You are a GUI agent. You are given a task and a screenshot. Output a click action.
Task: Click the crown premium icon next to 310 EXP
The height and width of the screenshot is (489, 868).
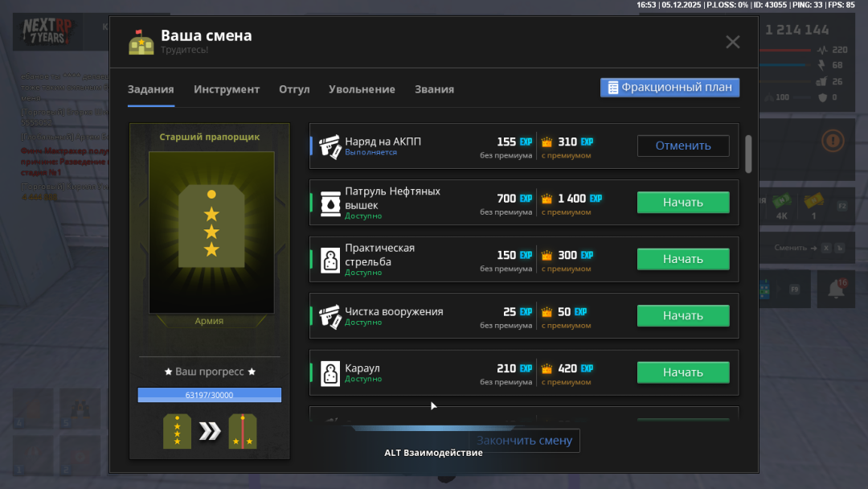tap(548, 141)
